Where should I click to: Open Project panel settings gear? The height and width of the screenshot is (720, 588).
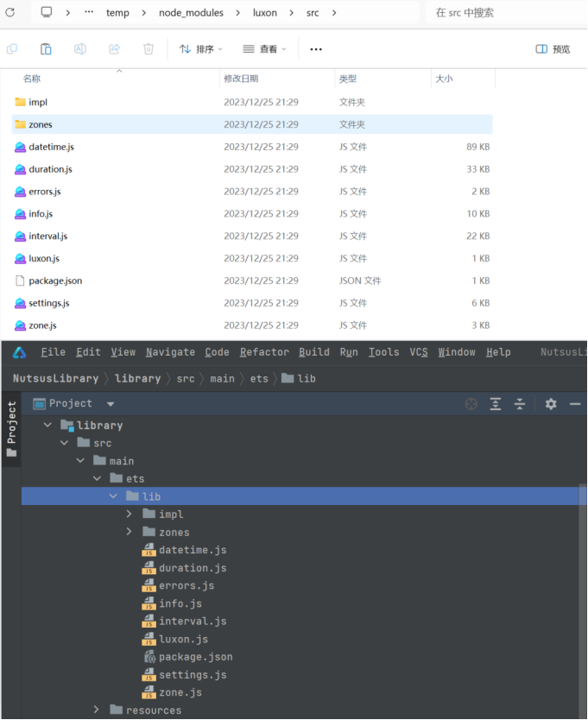tap(551, 404)
